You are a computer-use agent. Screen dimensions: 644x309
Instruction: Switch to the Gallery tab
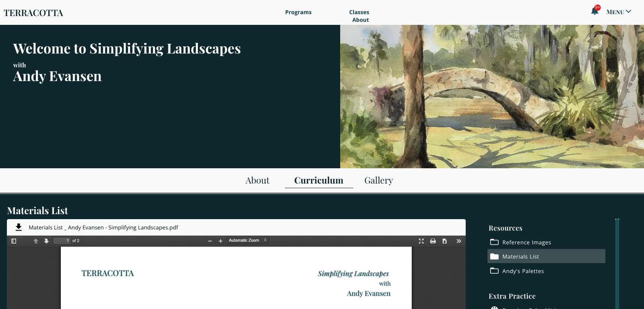point(378,180)
